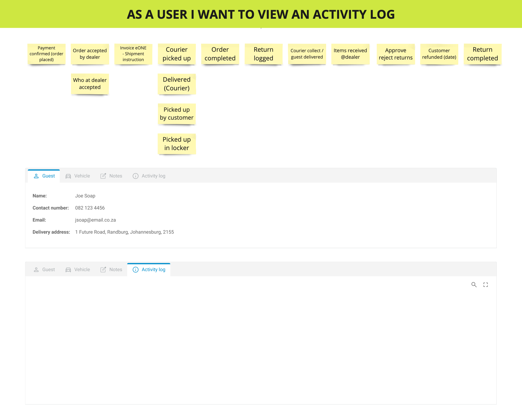
Task: Click the person icon on upper Guest tab
Action: tap(36, 176)
